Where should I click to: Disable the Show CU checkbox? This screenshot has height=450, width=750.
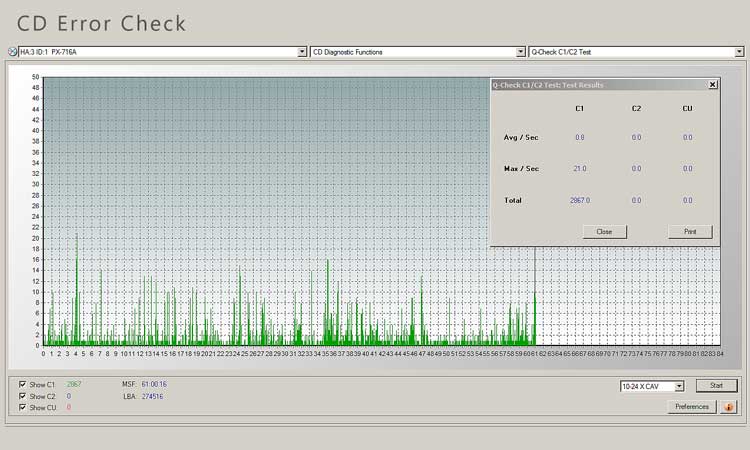(x=23, y=408)
